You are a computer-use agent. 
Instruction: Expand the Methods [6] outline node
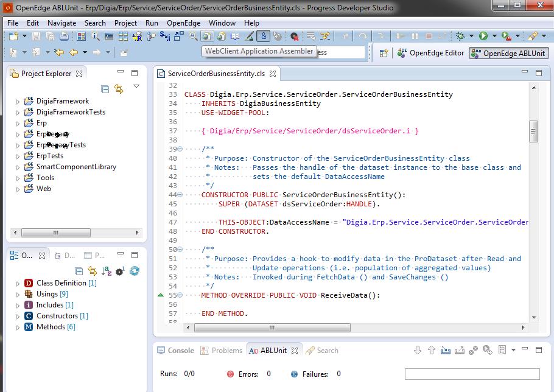click(x=18, y=327)
